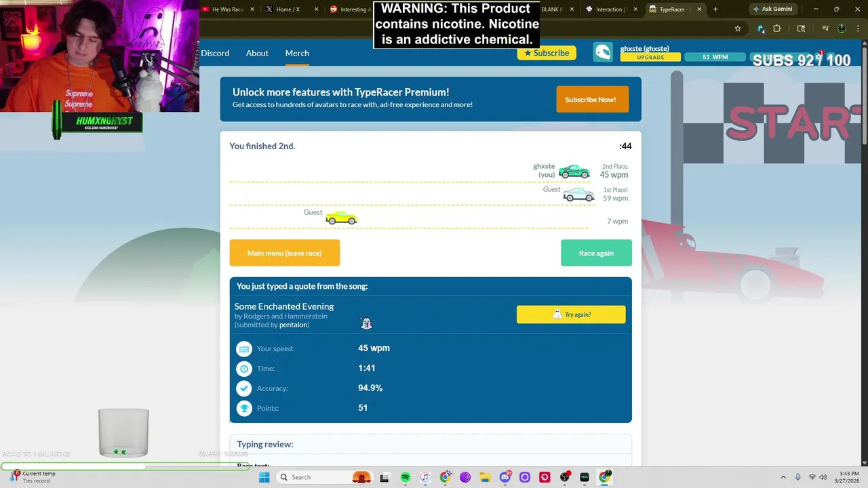Open Current temp weather widget
868x488 pixels.
click(33, 477)
